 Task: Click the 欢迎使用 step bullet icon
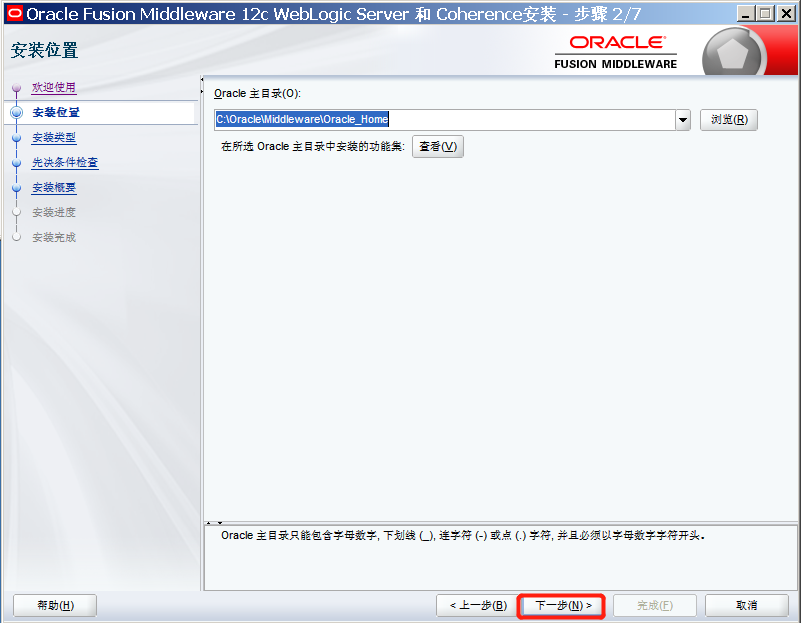click(x=16, y=87)
